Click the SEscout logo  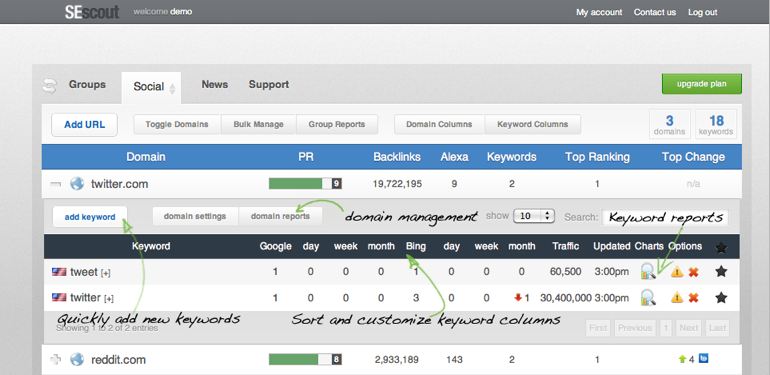tap(92, 12)
